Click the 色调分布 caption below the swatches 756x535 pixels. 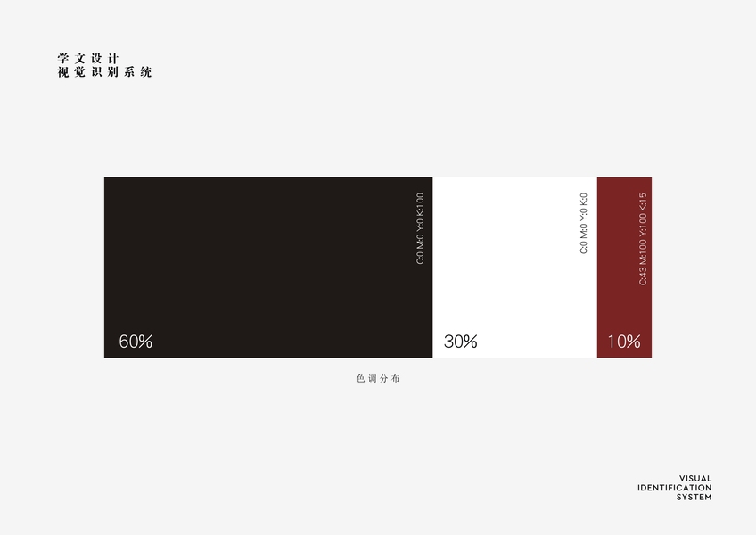point(378,379)
